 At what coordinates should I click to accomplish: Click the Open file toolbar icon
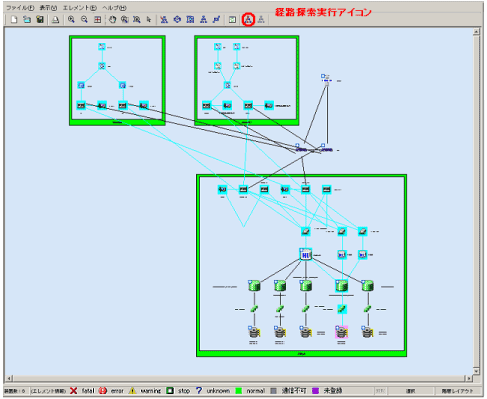click(x=27, y=20)
